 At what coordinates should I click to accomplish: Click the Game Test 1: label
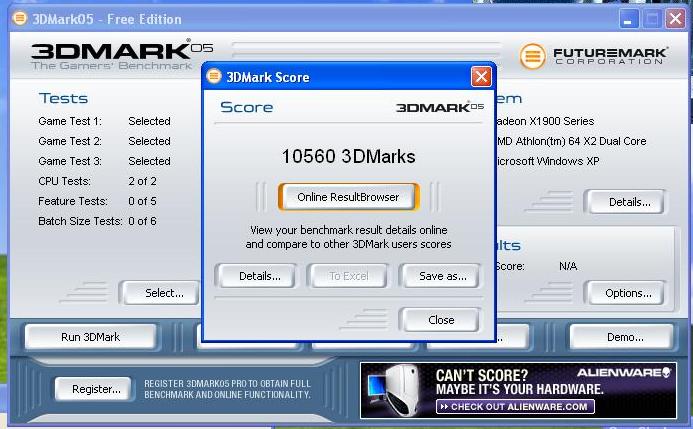coord(70,121)
